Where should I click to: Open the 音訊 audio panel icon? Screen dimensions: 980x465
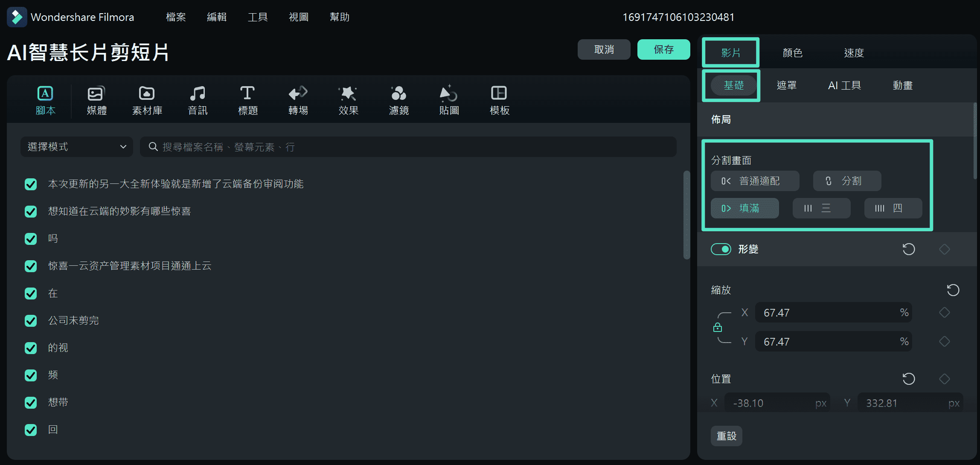tap(198, 93)
